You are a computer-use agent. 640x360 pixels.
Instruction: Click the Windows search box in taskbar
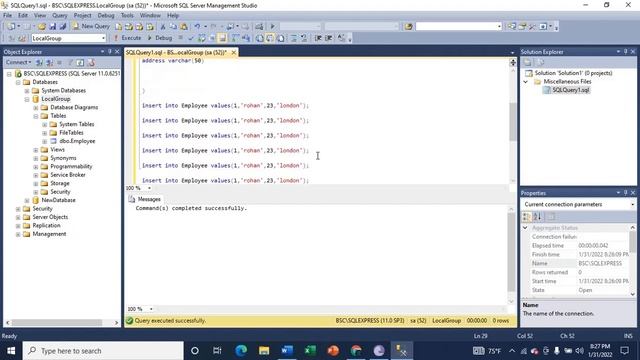click(x=103, y=351)
